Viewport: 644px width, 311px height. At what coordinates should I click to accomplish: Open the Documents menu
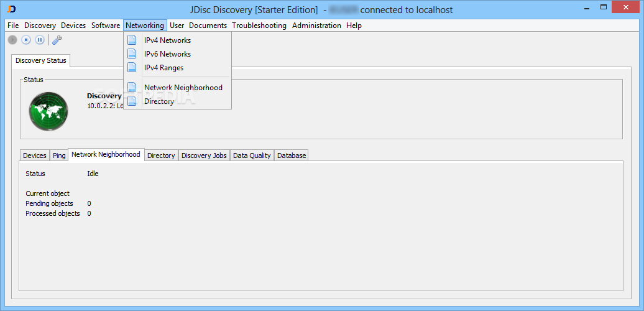pyautogui.click(x=208, y=26)
